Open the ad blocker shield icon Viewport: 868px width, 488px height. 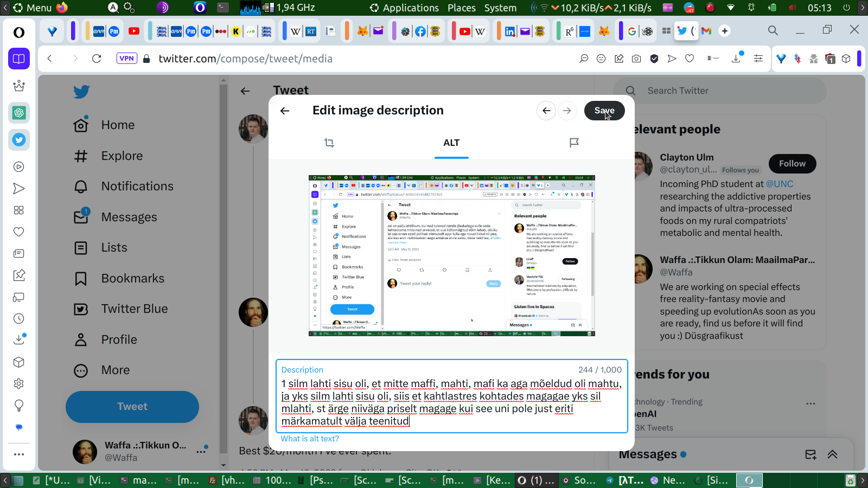(x=654, y=59)
